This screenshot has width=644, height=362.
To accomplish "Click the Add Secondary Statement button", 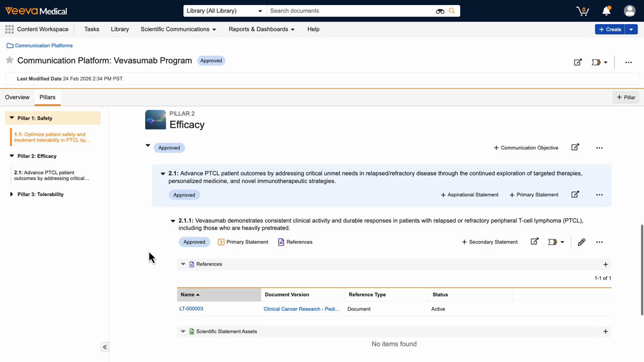I will 490,242.
